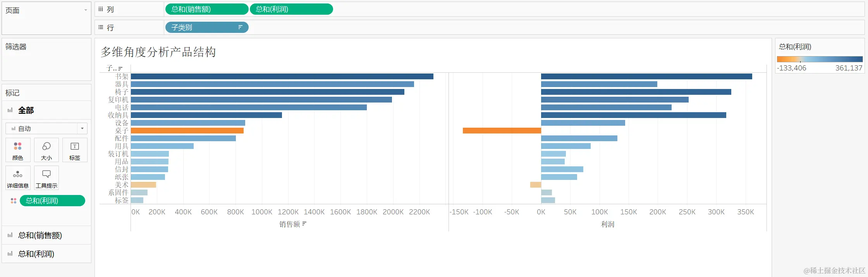
Task: Open the 自动 mark type dropdown
Action: 46,128
